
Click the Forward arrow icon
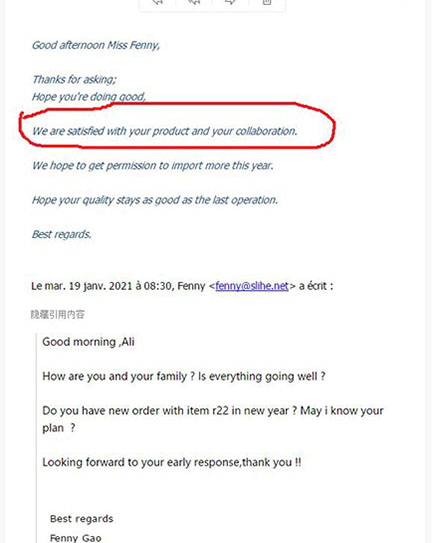[x=230, y=2]
